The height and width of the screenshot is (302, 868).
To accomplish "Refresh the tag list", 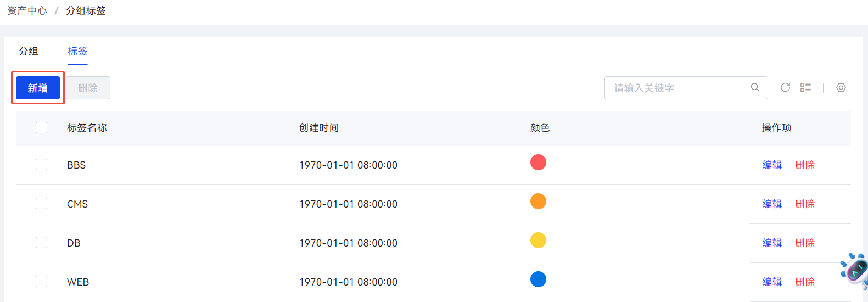I will coord(786,88).
